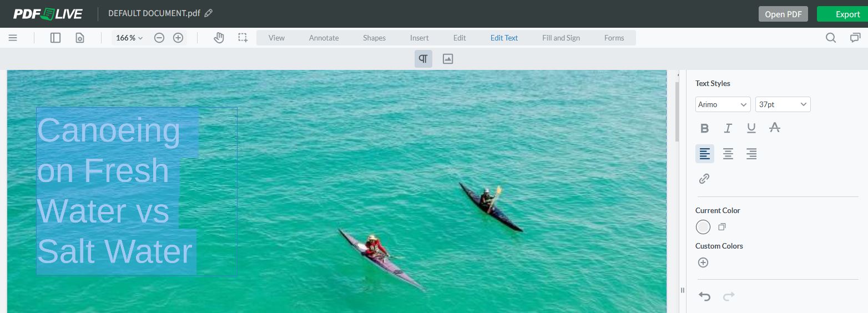The image size is (868, 313).
Task: Switch to the Annotate tab
Action: (x=324, y=38)
